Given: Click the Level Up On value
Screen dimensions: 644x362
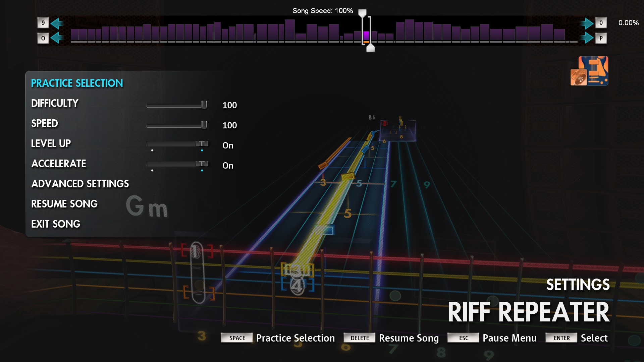Looking at the screenshot, I should click(x=228, y=145).
